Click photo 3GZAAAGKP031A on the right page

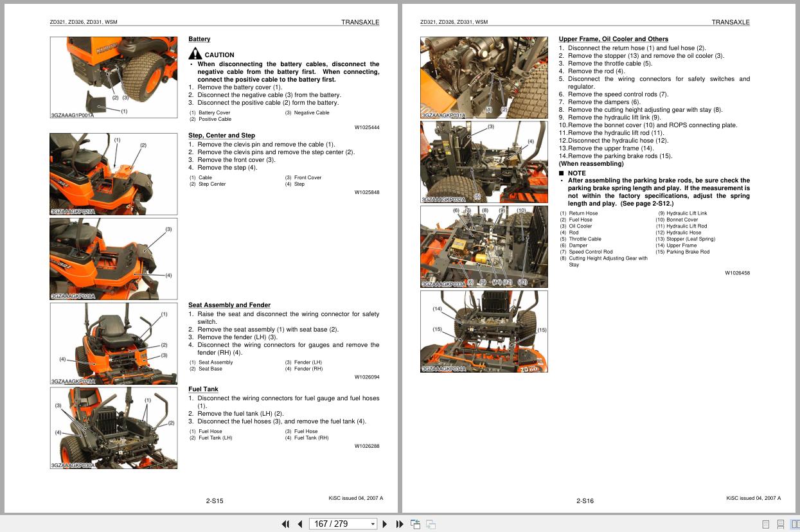(484, 77)
